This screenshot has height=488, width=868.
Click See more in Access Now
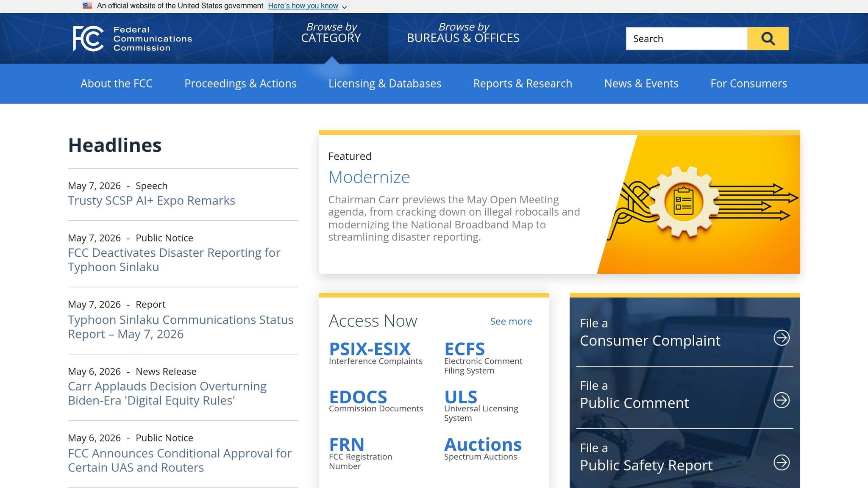[511, 321]
